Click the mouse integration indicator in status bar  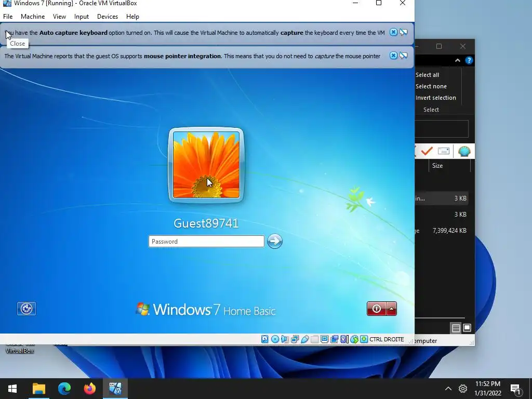pos(354,339)
